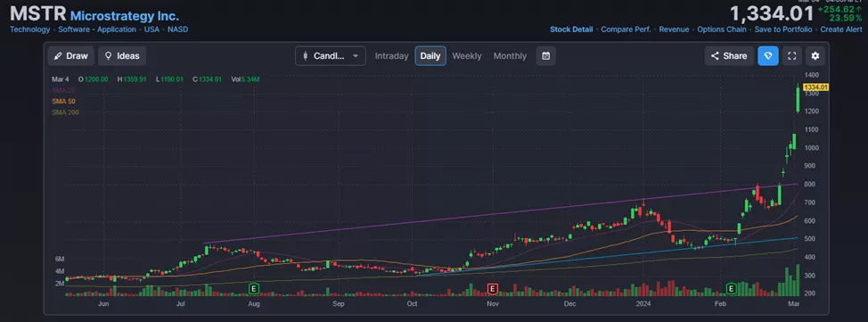The image size is (868, 322).
Task: Select the Weekly timeframe
Action: (x=467, y=56)
